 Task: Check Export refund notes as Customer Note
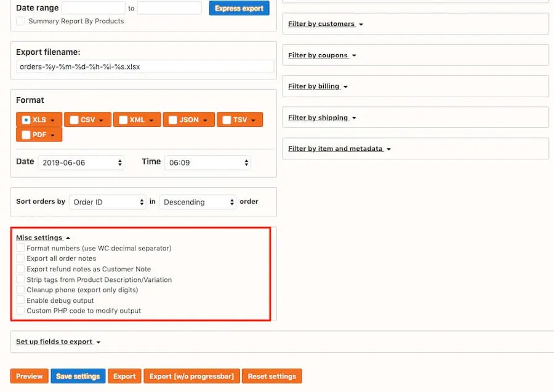[x=20, y=269]
